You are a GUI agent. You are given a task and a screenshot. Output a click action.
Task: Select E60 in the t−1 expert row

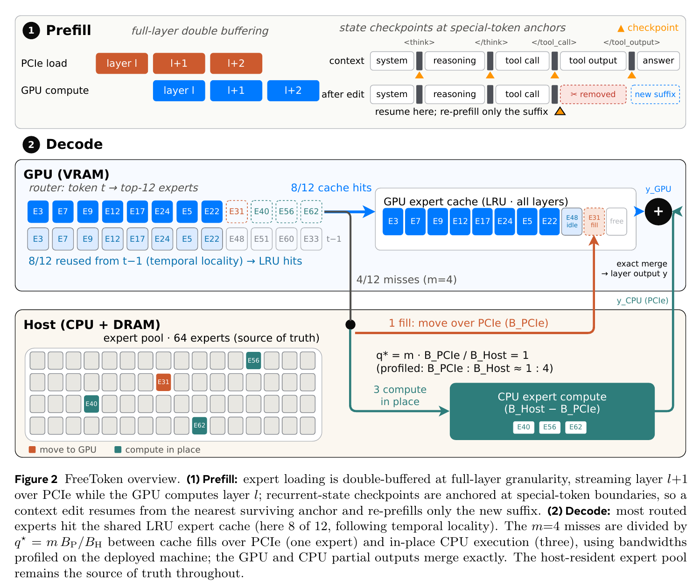tap(286, 239)
